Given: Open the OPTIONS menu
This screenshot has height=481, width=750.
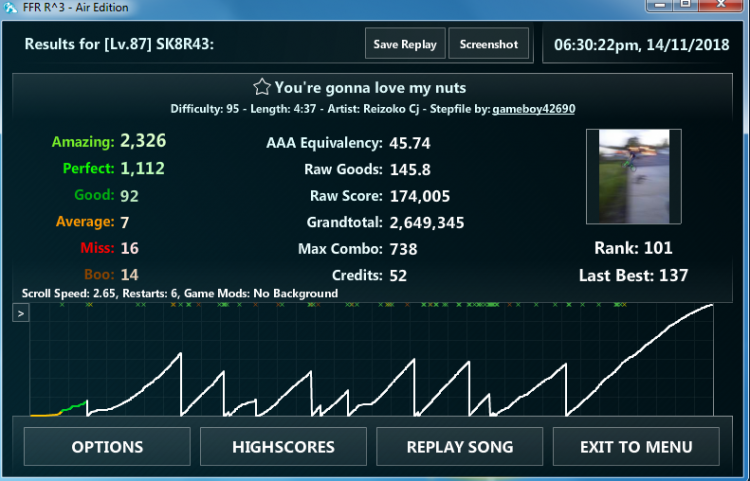Looking at the screenshot, I should (107, 447).
